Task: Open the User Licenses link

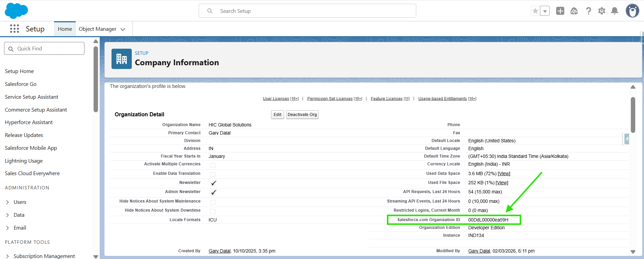Action: [276, 99]
